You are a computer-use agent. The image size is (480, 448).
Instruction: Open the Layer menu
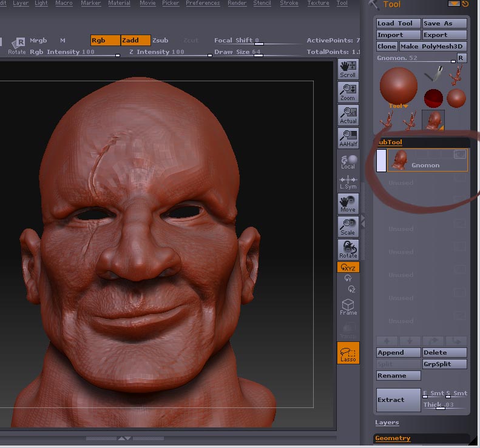click(21, 3)
